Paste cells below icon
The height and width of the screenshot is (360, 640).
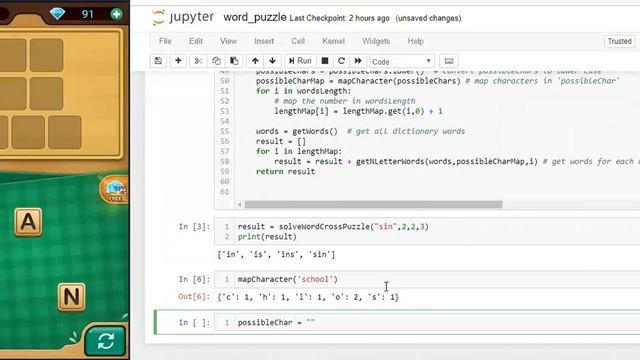point(234,61)
